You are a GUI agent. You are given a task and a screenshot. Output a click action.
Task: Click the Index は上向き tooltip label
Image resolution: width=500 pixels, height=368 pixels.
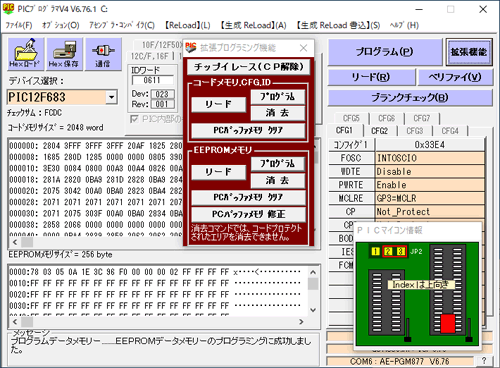pos(421,285)
